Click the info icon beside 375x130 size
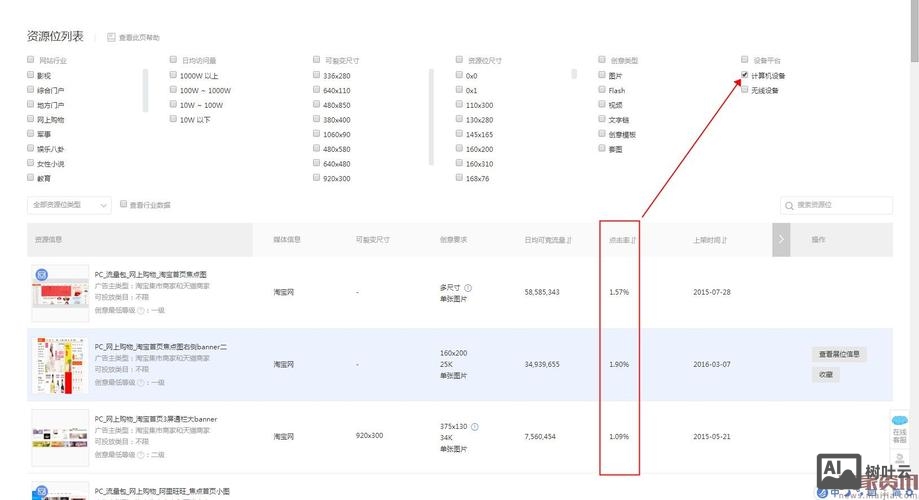The width and height of the screenshot is (919, 500). pos(475,425)
